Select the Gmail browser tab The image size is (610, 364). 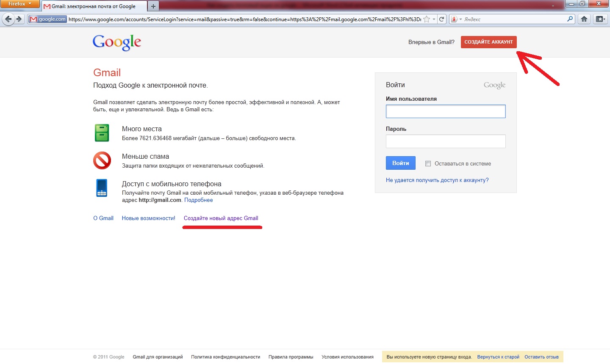[94, 6]
